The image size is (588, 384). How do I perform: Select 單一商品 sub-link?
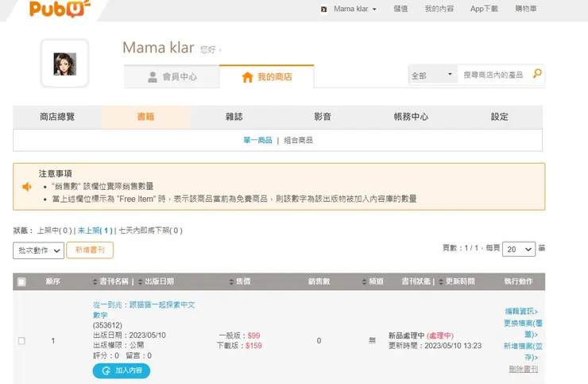coord(257,140)
